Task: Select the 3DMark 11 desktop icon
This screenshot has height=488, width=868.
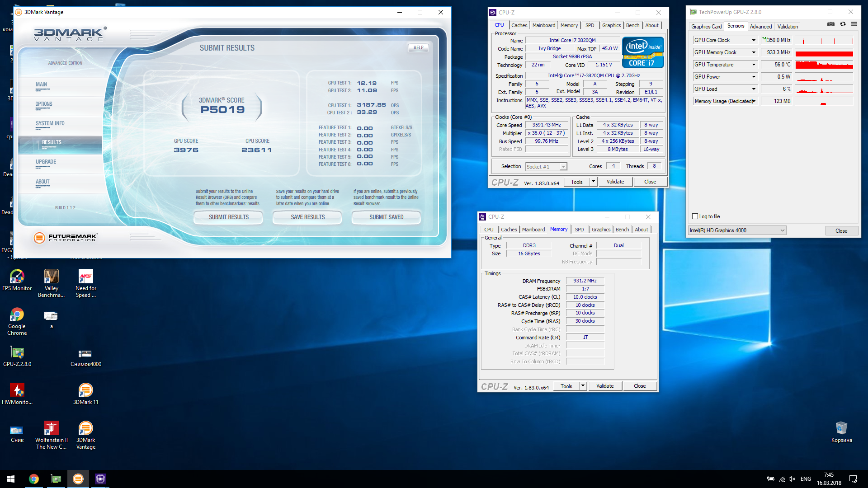Action: coord(86,394)
